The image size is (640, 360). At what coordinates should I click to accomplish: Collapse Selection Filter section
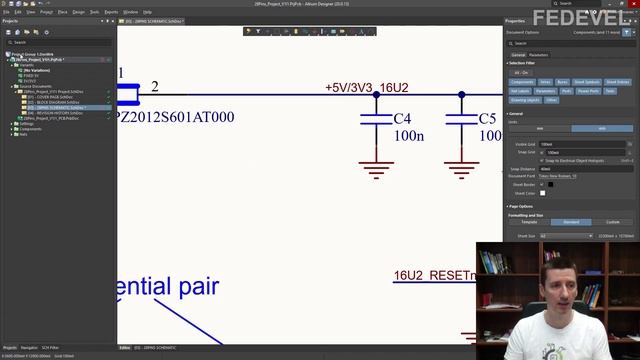coord(508,63)
